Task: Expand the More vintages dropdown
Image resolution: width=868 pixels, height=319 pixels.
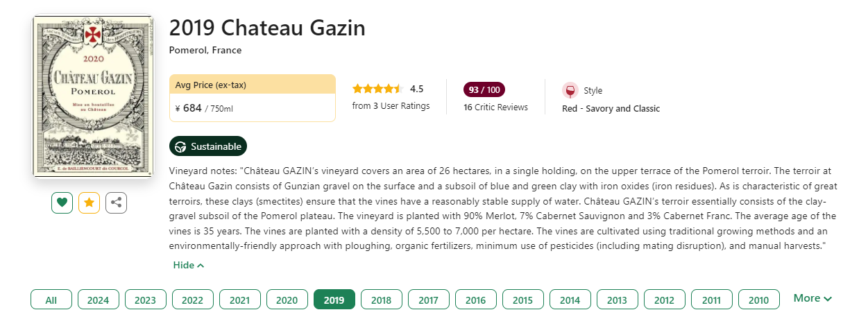Action: tap(812, 298)
